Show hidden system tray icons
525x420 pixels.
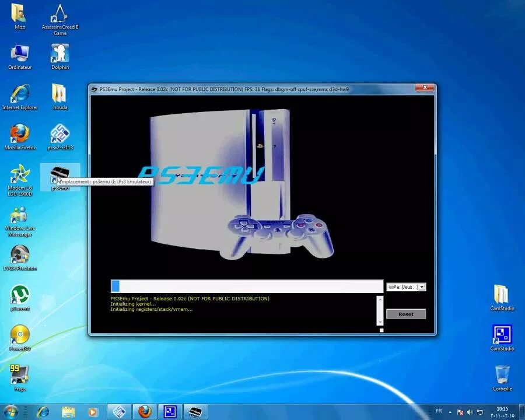pos(450,412)
